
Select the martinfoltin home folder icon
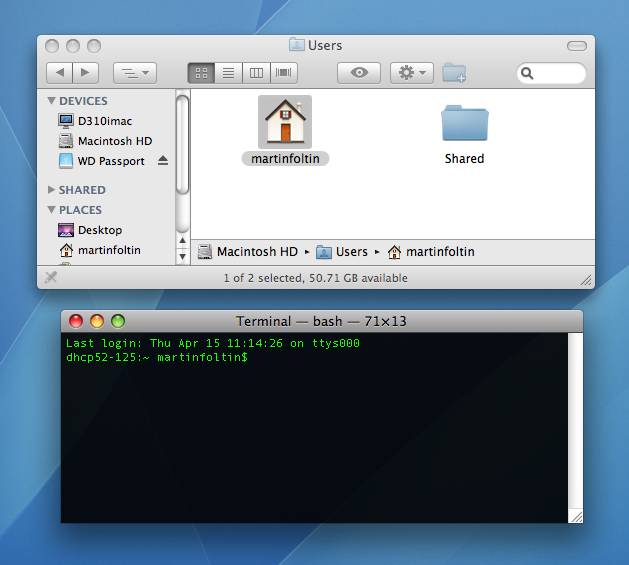[285, 122]
